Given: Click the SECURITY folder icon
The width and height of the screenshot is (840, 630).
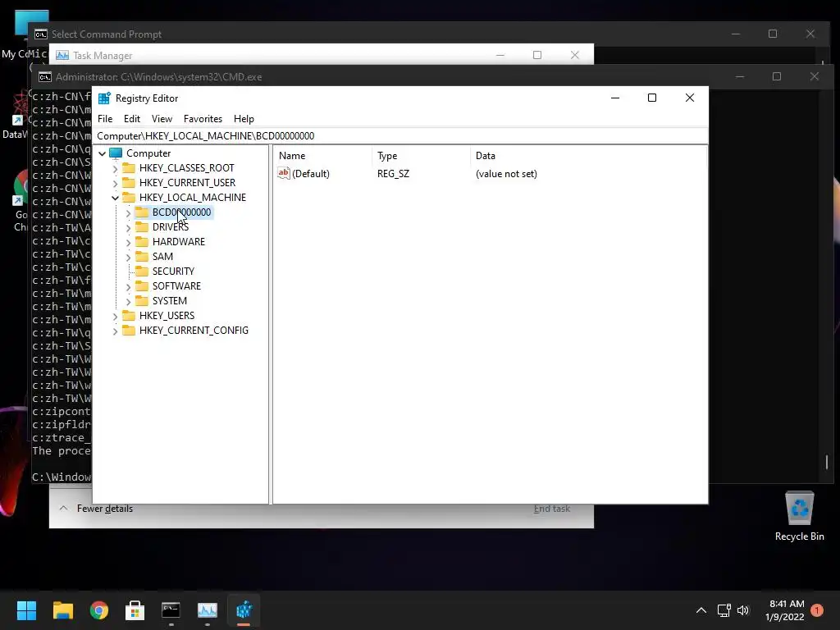Looking at the screenshot, I should click(x=141, y=271).
